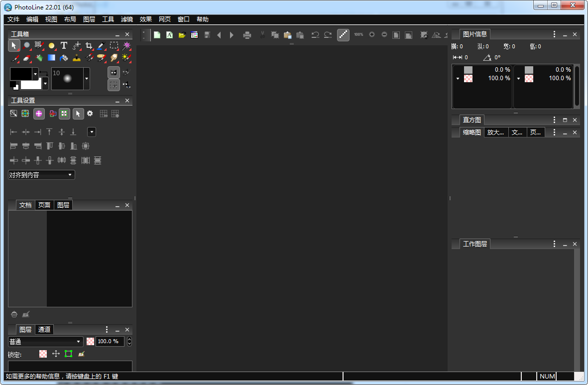Open the brush preset dropdown arrow

(86, 79)
